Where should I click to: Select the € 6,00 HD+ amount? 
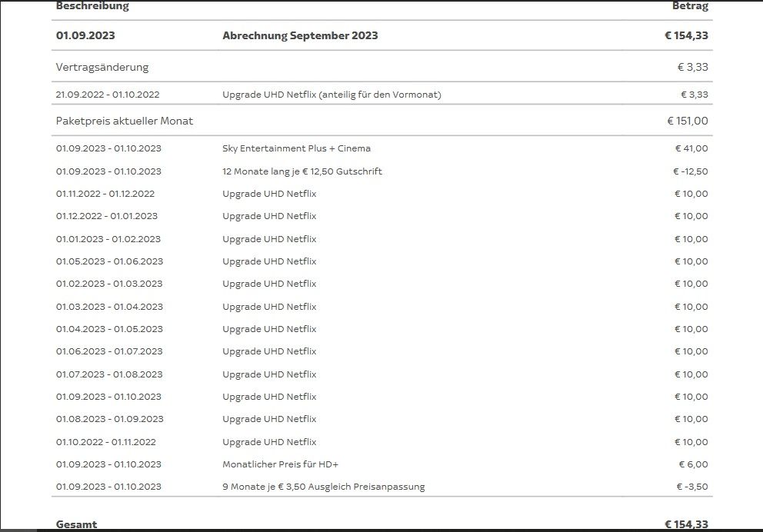tap(693, 464)
